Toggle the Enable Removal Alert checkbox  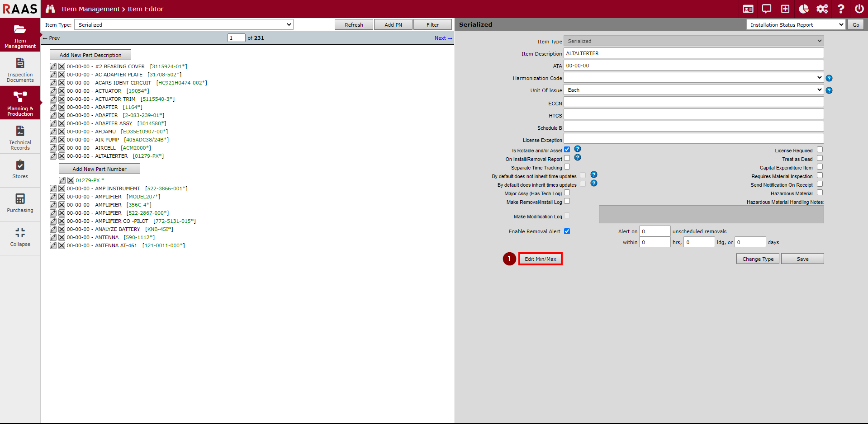(567, 231)
